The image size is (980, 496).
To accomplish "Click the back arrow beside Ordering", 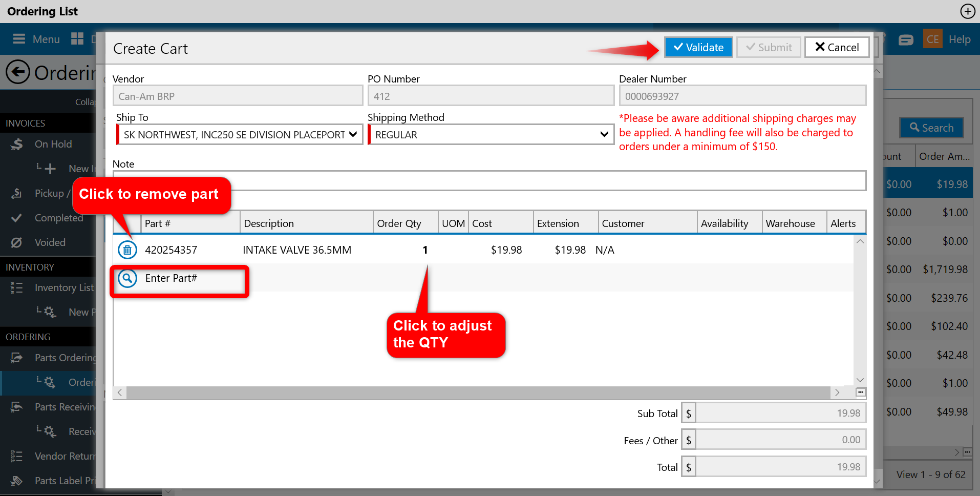I will pos(18,72).
